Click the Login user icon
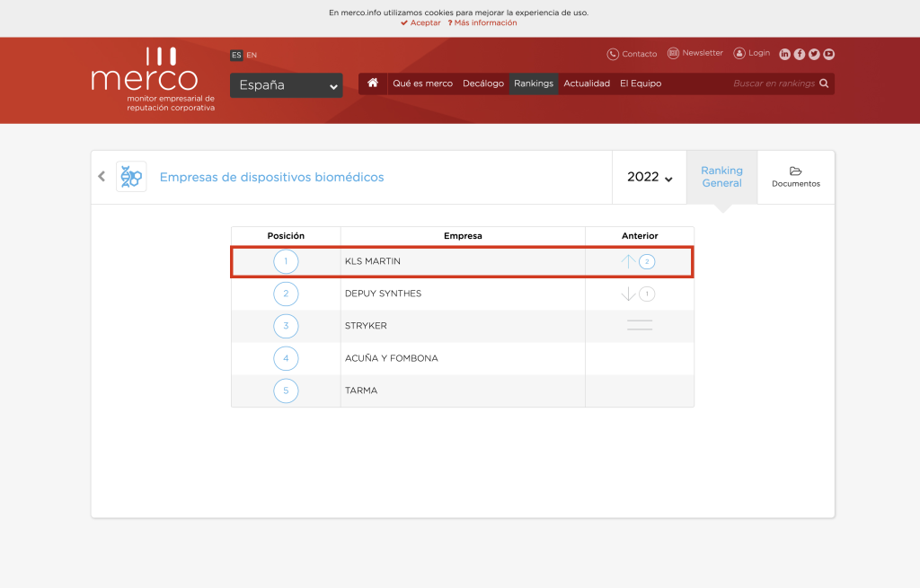The image size is (920, 588). pyautogui.click(x=739, y=53)
